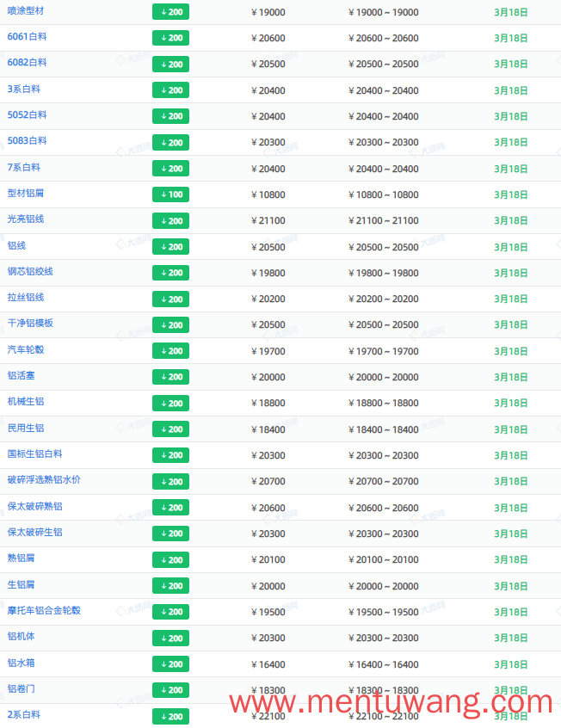
Task: Select price range ¥20600 ~ 20600 for 保太破碎熟铝
Action: pyautogui.click(x=384, y=509)
